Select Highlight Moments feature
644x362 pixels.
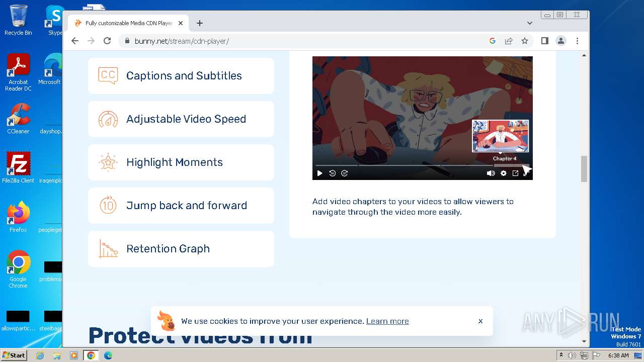[181, 162]
